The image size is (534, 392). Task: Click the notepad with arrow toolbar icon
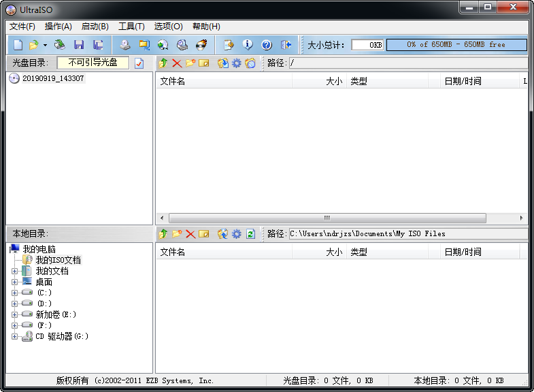pyautogui.click(x=229, y=45)
